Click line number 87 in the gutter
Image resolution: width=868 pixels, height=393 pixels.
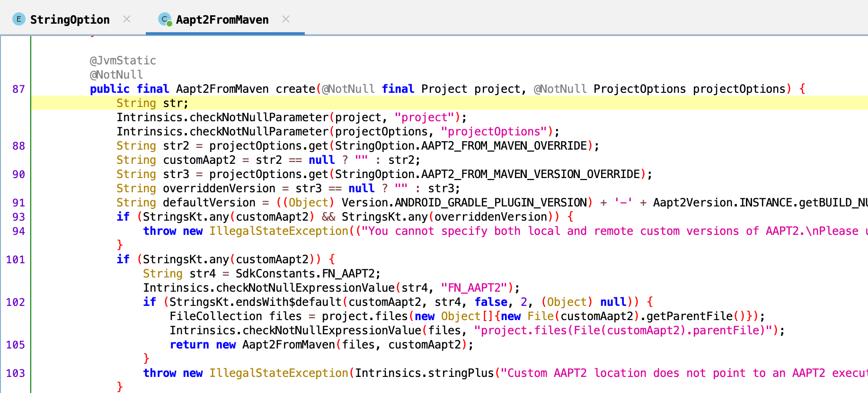[x=18, y=89]
